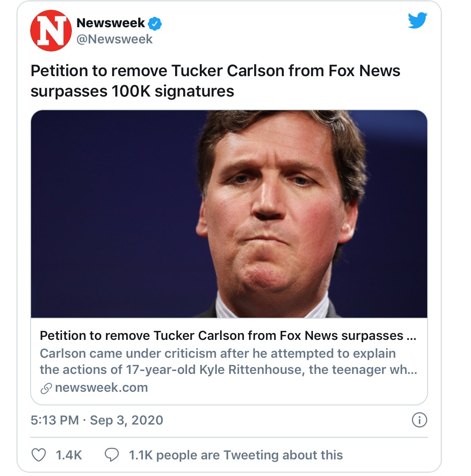This screenshot has height=476, width=471.
Task: Open the Tucker Carlson article photo
Action: [x=229, y=214]
